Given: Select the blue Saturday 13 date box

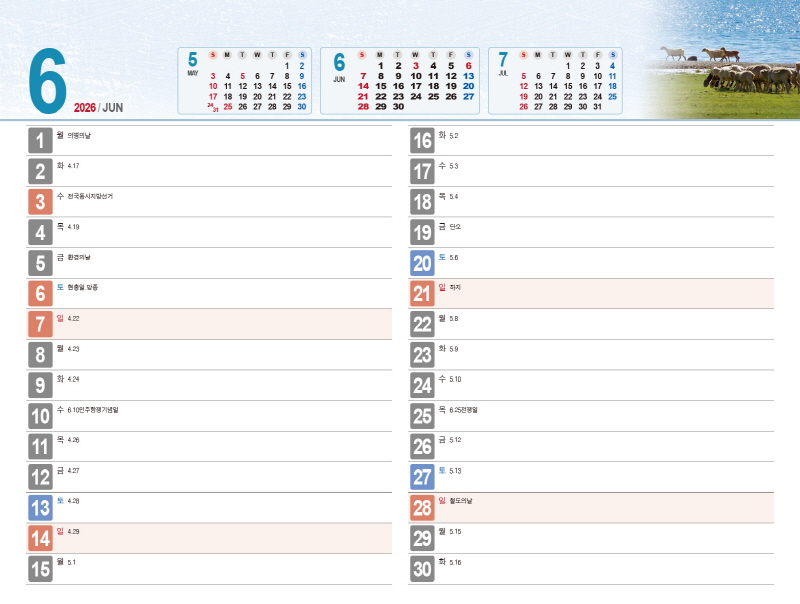Looking at the screenshot, I should [x=40, y=507].
